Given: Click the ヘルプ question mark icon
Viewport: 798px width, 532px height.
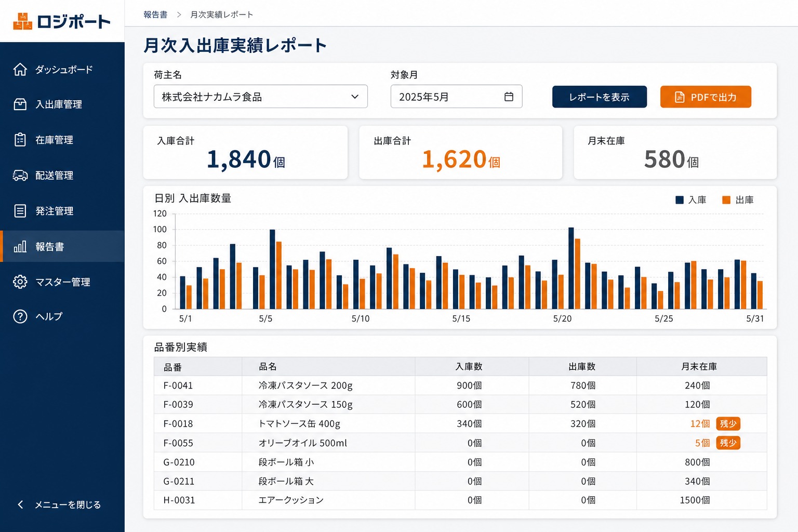Looking at the screenshot, I should [x=20, y=316].
